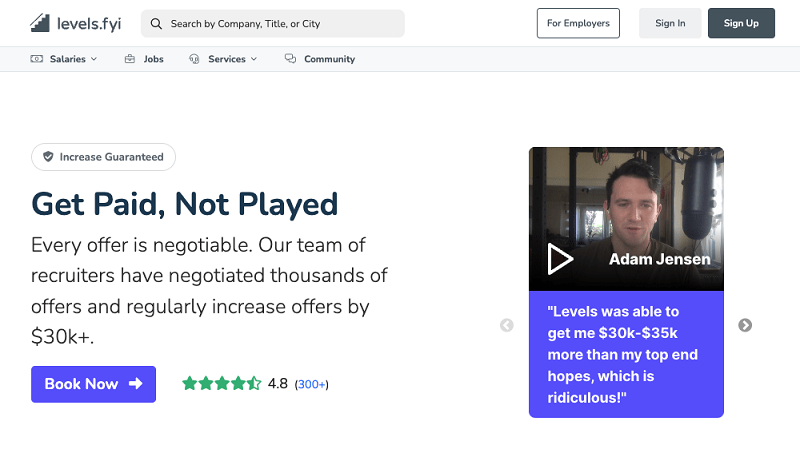The width and height of the screenshot is (800, 473).
Task: Click the Increase Guaranteed text
Action: (x=111, y=157)
